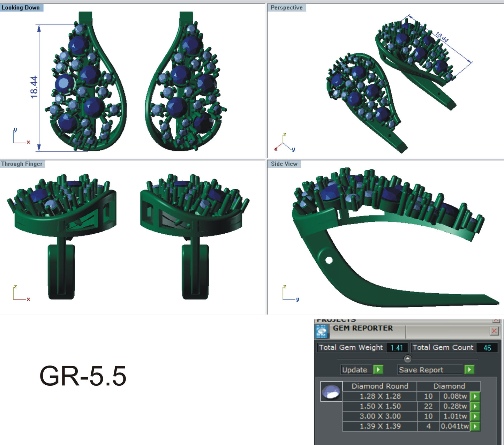504x445 pixels.
Task: Click the 0.041tw weight cell
Action: tap(455, 426)
